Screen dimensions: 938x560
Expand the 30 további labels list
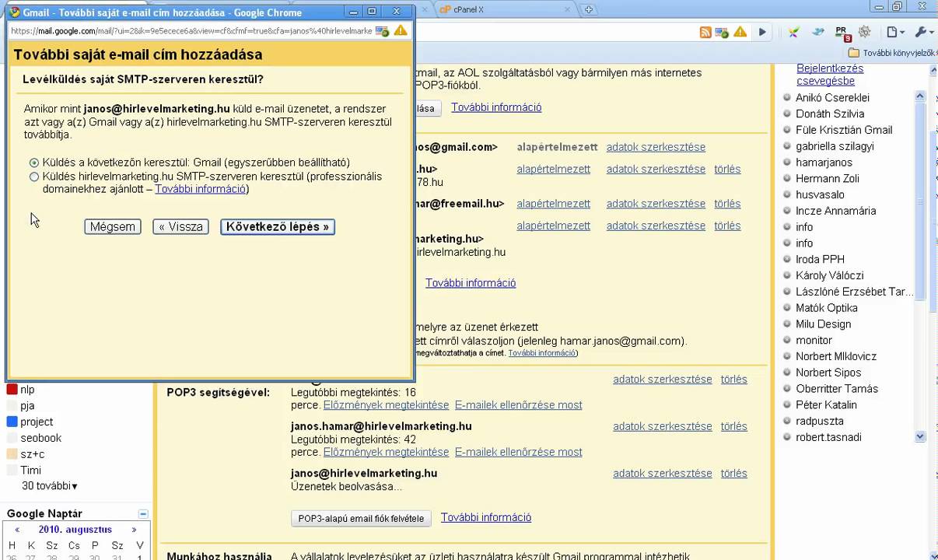pos(50,486)
